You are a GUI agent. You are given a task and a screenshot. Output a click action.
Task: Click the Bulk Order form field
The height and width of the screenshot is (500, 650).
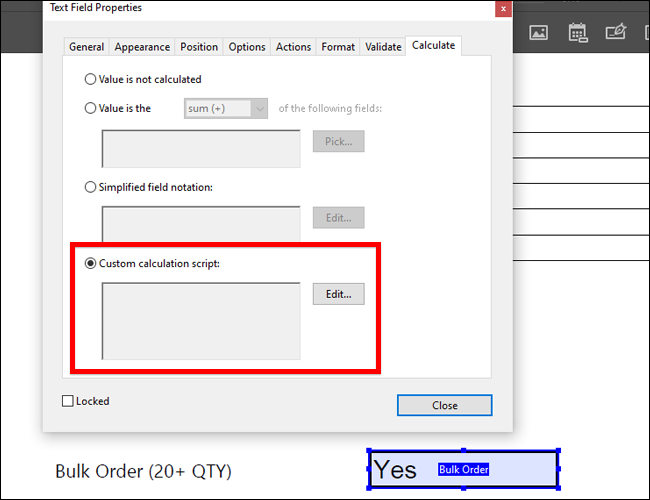tap(463, 469)
